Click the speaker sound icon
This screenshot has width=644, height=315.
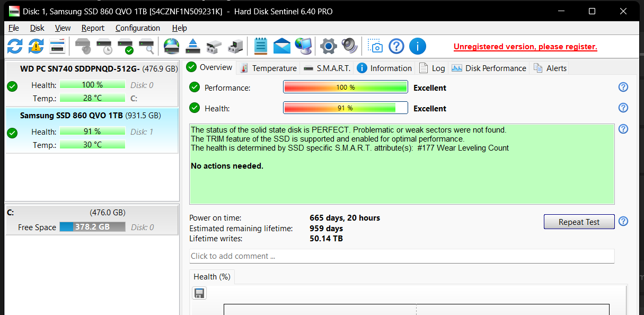(350, 46)
